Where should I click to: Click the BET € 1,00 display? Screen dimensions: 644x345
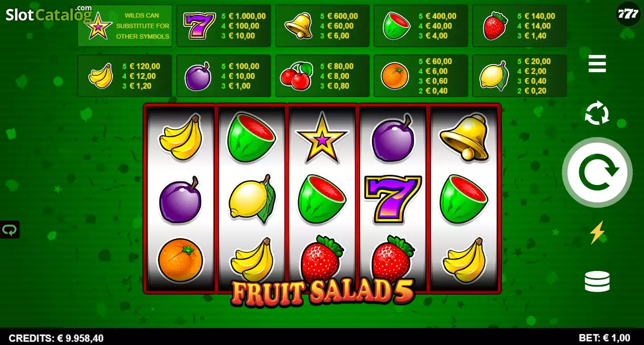pyautogui.click(x=604, y=337)
